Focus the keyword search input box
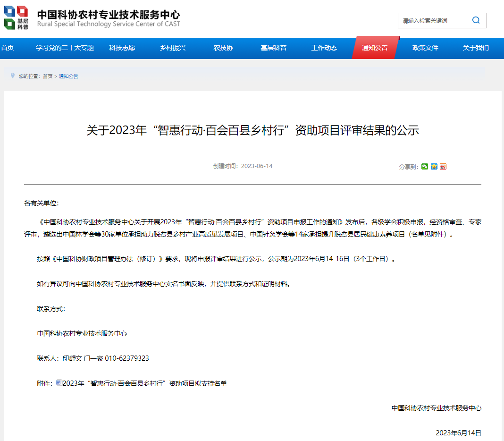The height and width of the screenshot is (441, 504). pyautogui.click(x=433, y=21)
